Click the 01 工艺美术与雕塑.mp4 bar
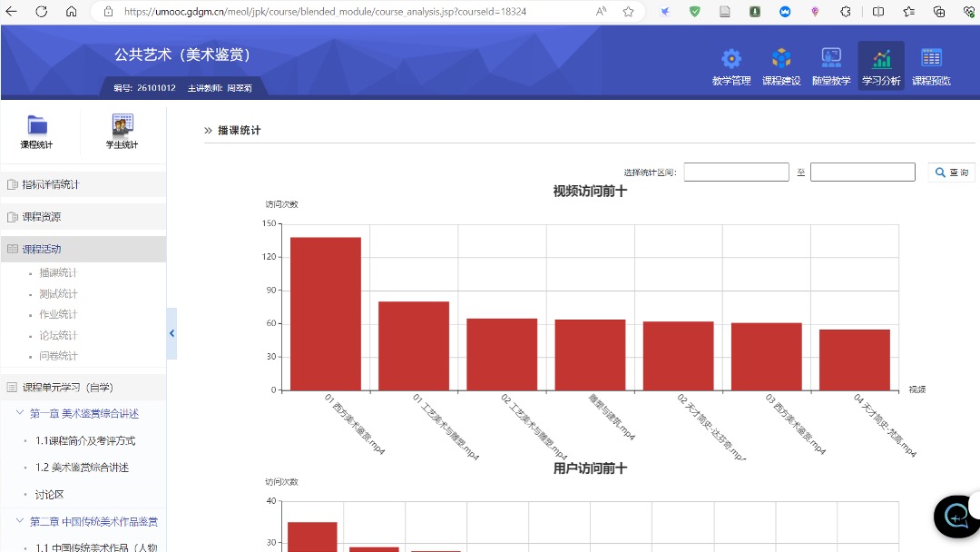This screenshot has width=980, height=552. click(x=414, y=346)
